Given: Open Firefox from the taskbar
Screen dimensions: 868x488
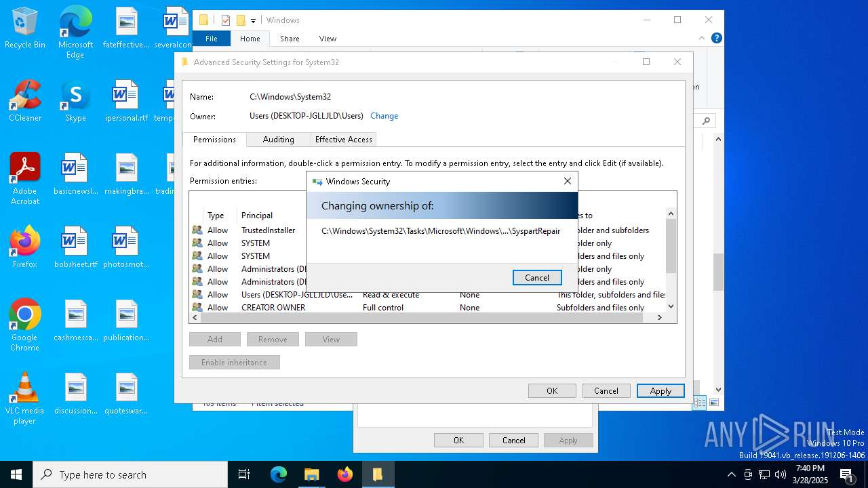Looking at the screenshot, I should click(x=345, y=474).
